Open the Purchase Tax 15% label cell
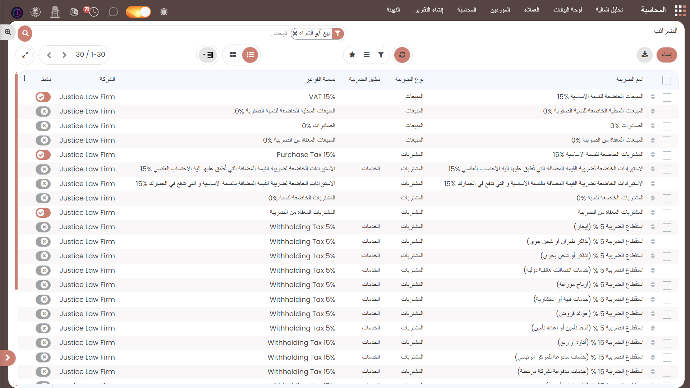Screen dimensions: 690x388 click(x=305, y=155)
